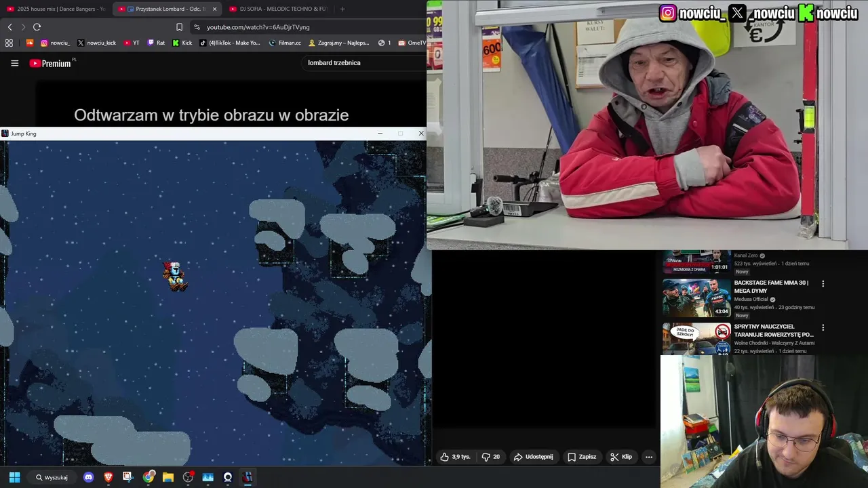The image size is (868, 488).
Task: Open the Snipping Tool taskbar icon
Action: tap(128, 477)
